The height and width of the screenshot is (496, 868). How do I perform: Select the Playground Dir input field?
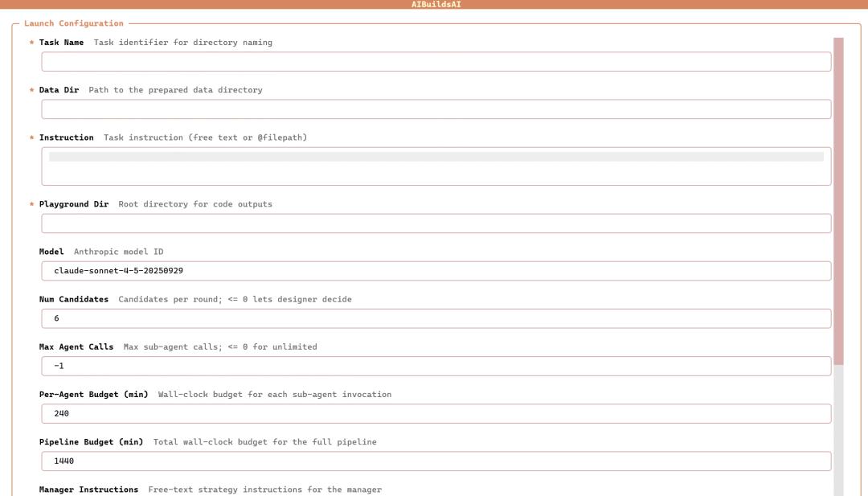click(x=436, y=223)
